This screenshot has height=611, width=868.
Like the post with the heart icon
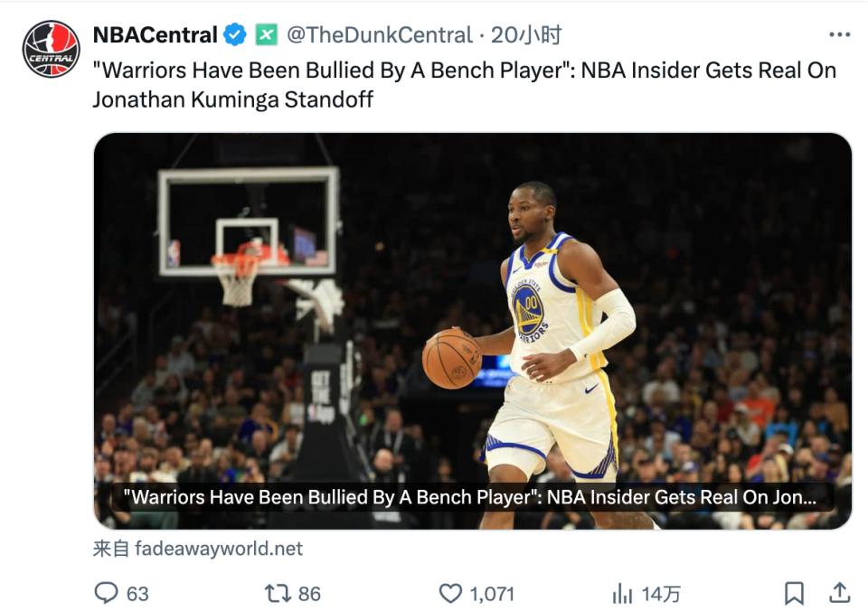[x=450, y=593]
